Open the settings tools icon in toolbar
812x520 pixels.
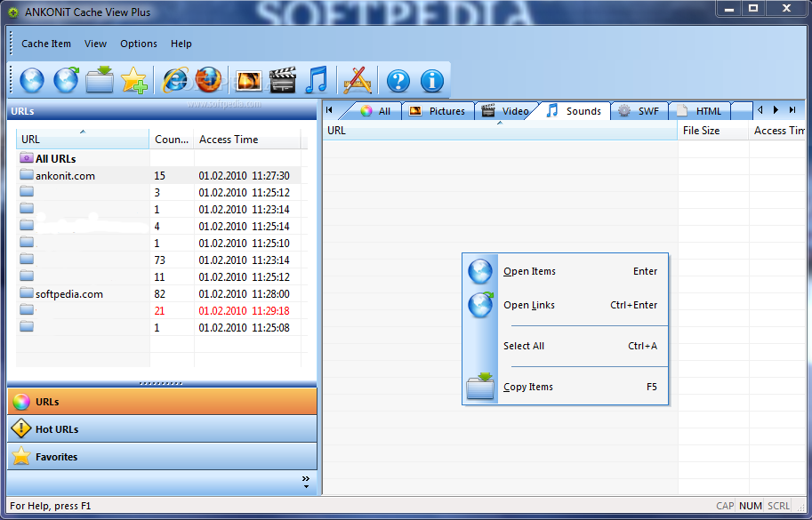[358, 80]
